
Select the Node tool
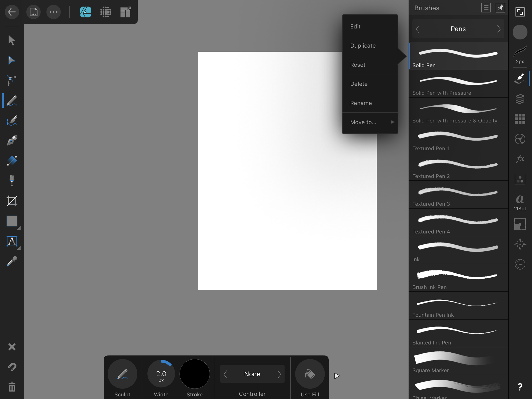(11, 60)
